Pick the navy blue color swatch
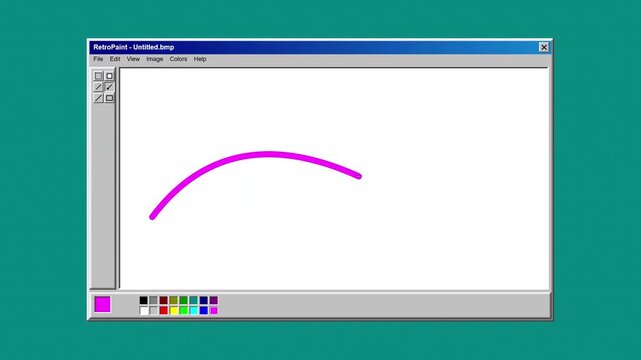This screenshot has height=360, width=641. 204,300
